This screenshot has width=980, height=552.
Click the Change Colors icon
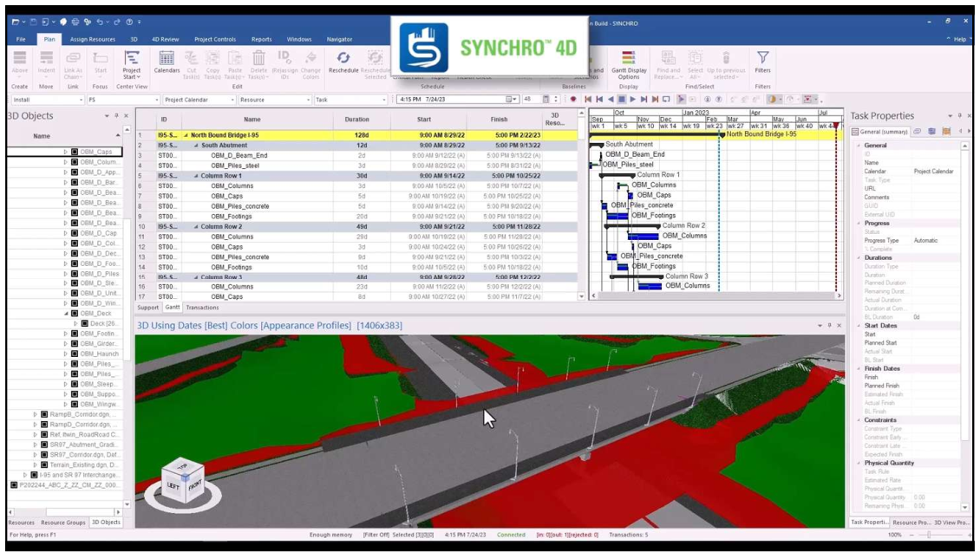pyautogui.click(x=310, y=58)
